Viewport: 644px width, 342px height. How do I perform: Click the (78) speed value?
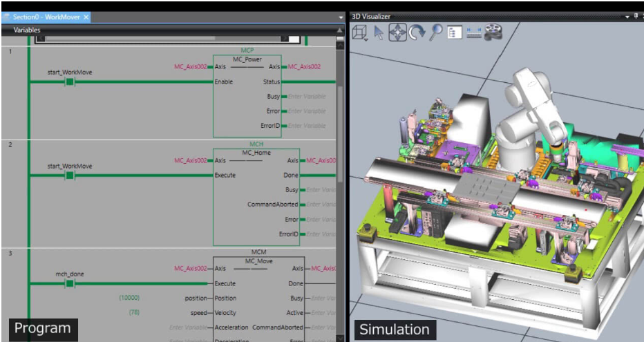(x=134, y=312)
